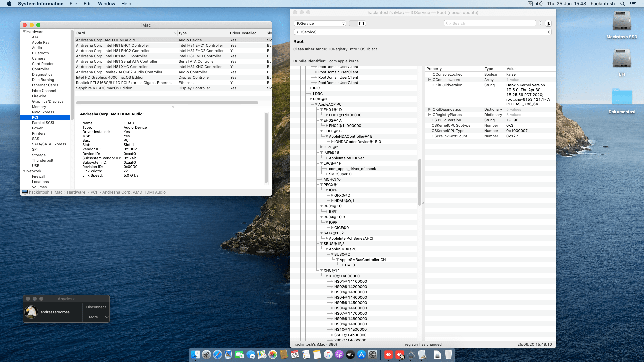Open Podcasts from the Dock
Image resolution: width=644 pixels, height=362 pixels.
[339, 354]
